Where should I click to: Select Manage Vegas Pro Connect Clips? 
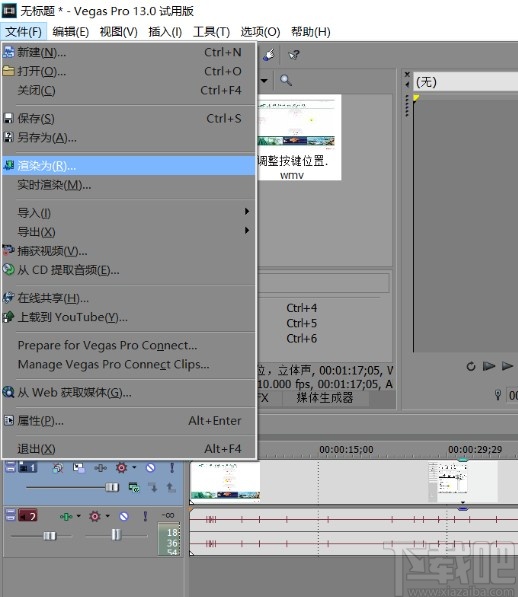tap(129, 364)
